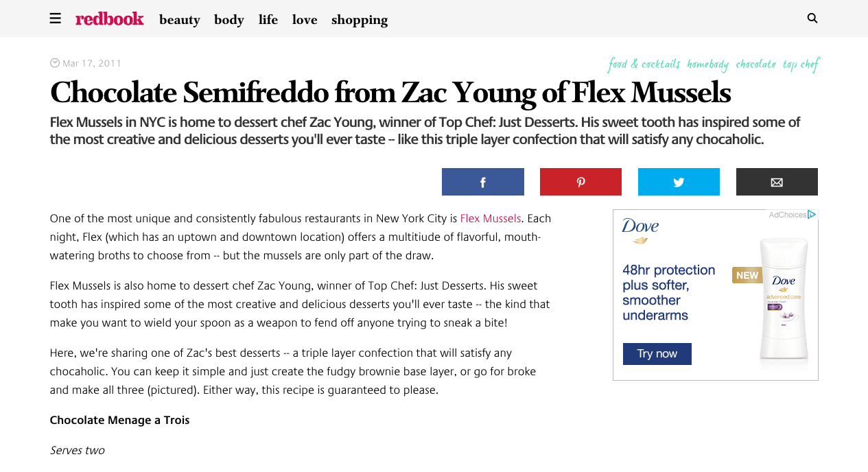
Task: Share article via email icon
Action: coord(777,182)
